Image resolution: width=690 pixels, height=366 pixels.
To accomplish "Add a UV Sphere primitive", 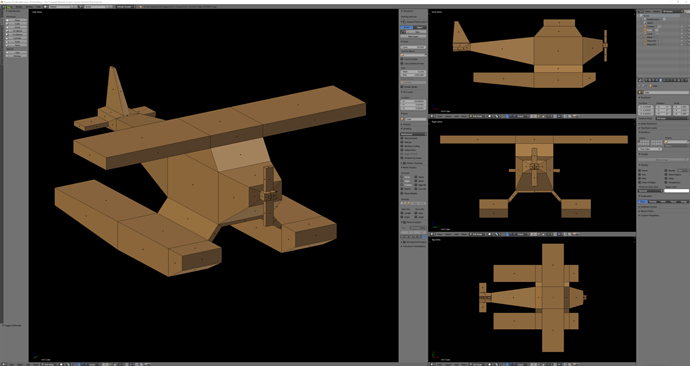I will pos(16,31).
